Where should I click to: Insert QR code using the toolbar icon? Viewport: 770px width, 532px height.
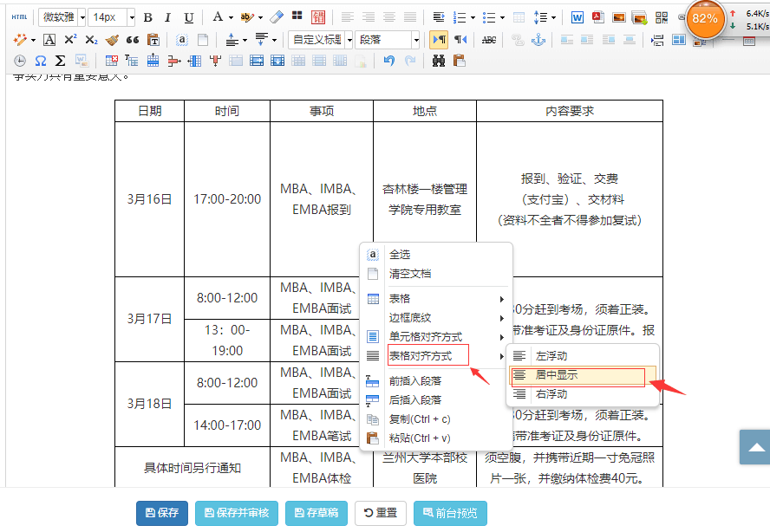662,17
